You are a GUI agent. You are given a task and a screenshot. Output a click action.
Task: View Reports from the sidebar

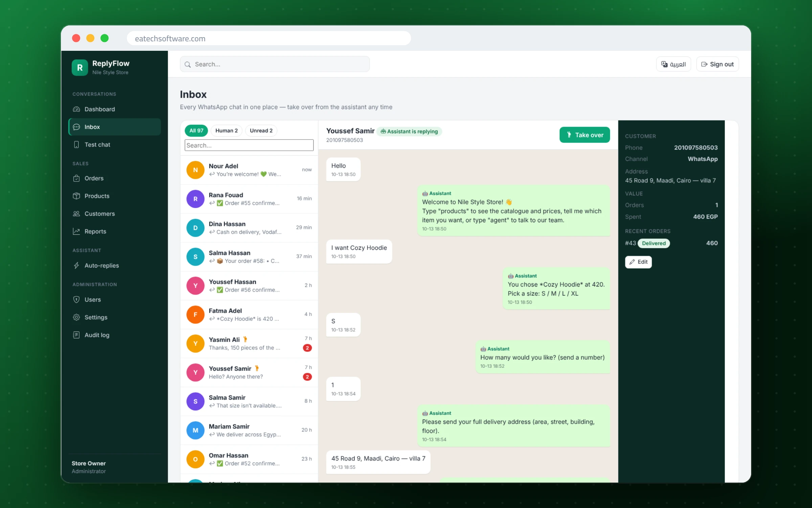click(x=114, y=231)
